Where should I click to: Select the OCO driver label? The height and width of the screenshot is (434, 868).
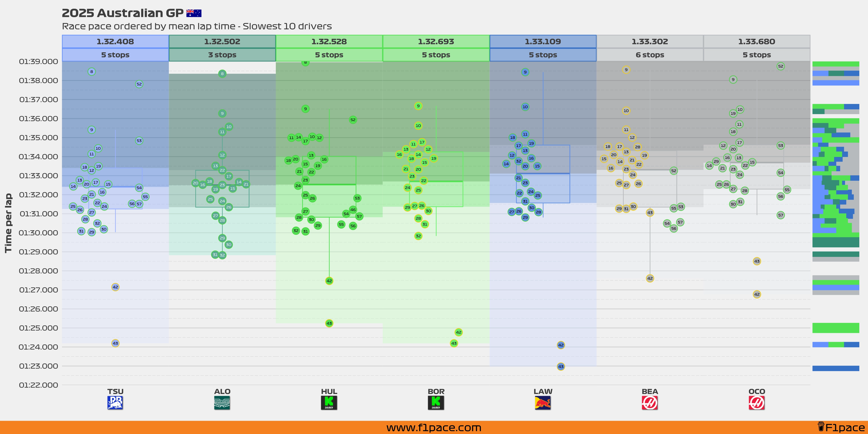pos(757,391)
